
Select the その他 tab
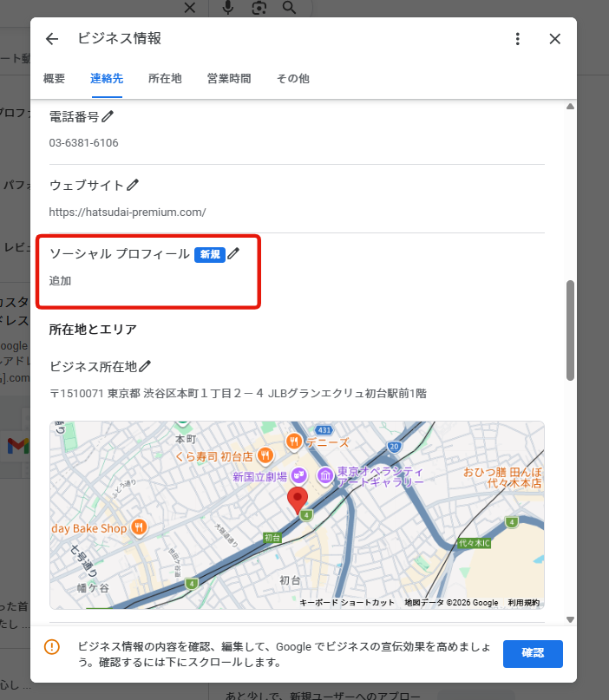click(x=292, y=79)
